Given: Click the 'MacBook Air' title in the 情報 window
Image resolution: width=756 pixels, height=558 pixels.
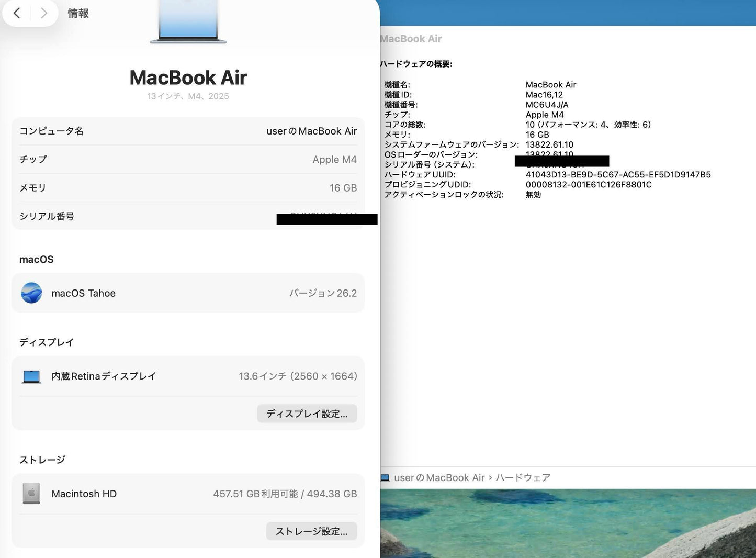Looking at the screenshot, I should 188,77.
